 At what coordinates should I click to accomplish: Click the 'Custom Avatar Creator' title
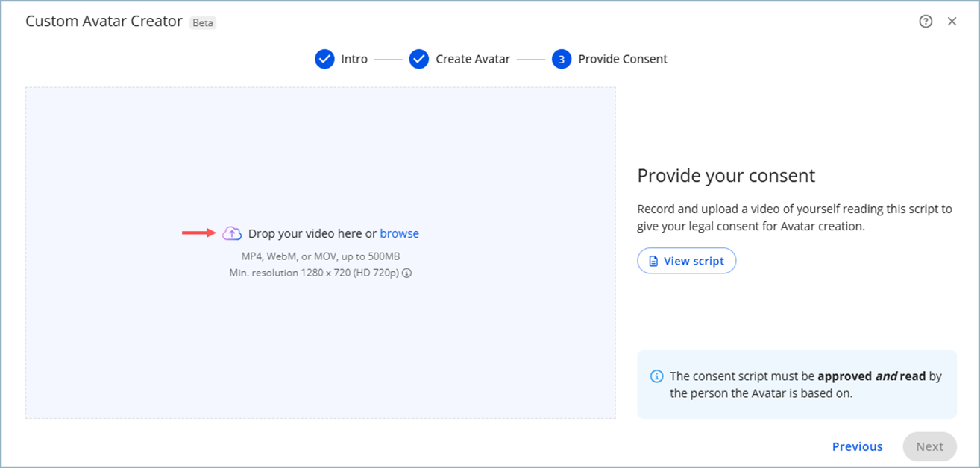104,21
